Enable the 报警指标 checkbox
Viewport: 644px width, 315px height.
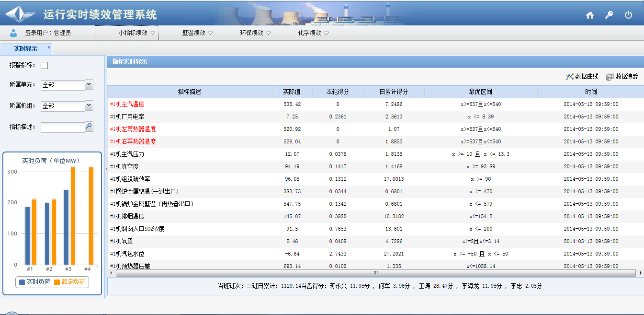pos(45,66)
